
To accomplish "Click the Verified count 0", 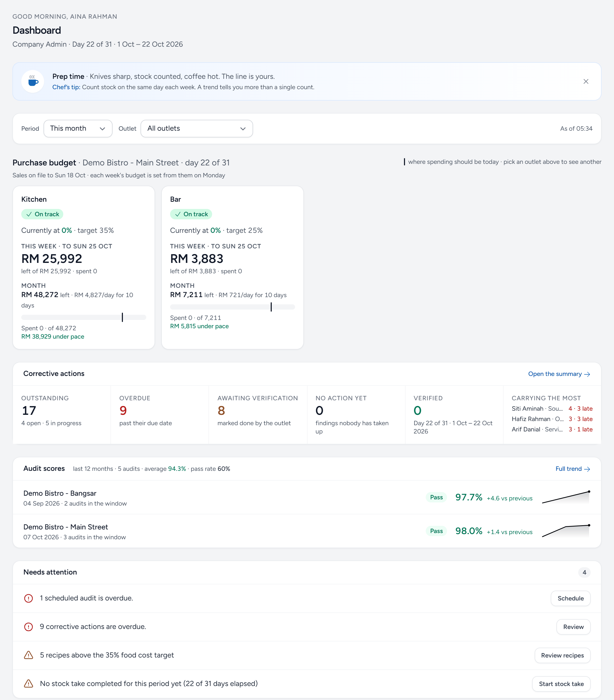I will tap(417, 410).
